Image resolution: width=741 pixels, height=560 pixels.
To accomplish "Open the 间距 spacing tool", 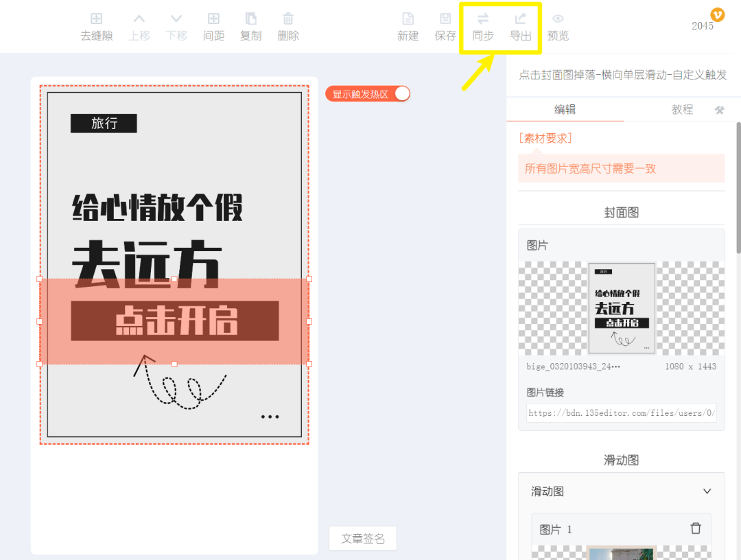I will (x=213, y=27).
